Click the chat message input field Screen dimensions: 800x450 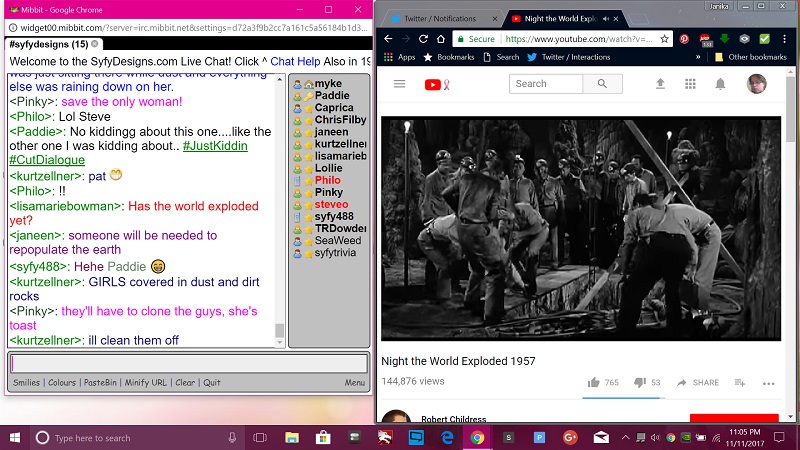pos(188,364)
